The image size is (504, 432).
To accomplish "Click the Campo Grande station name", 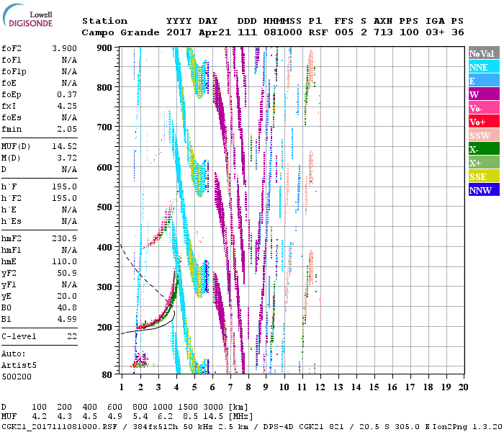I will (x=120, y=32).
